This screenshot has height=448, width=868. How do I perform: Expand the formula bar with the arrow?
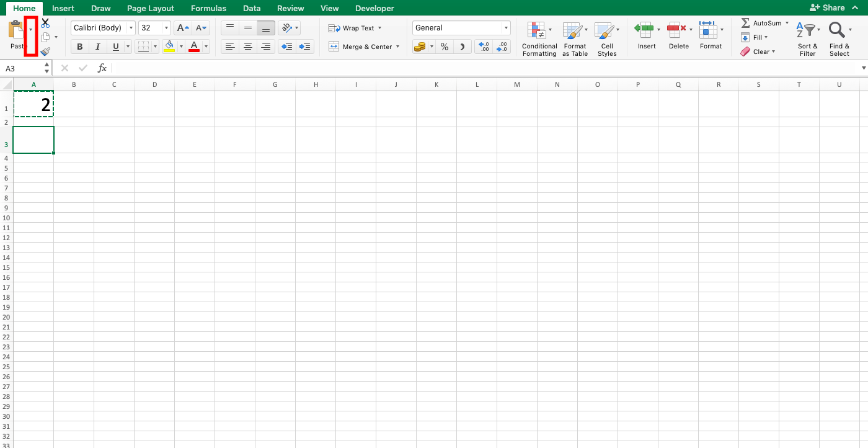click(864, 68)
